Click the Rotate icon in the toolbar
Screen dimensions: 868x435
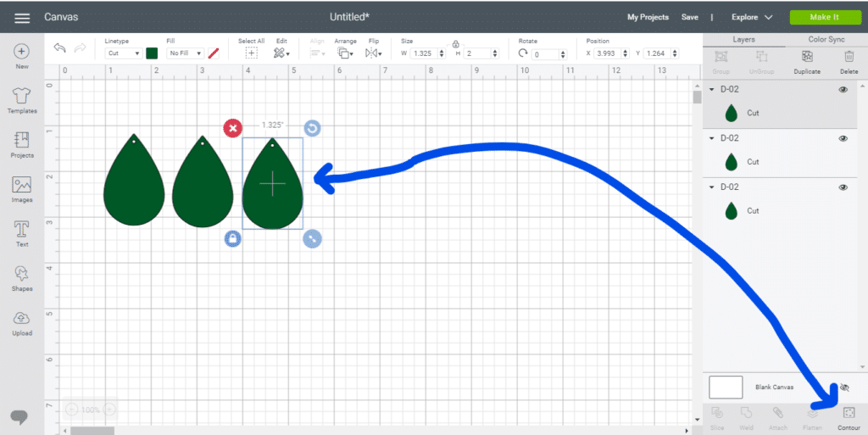(x=523, y=53)
